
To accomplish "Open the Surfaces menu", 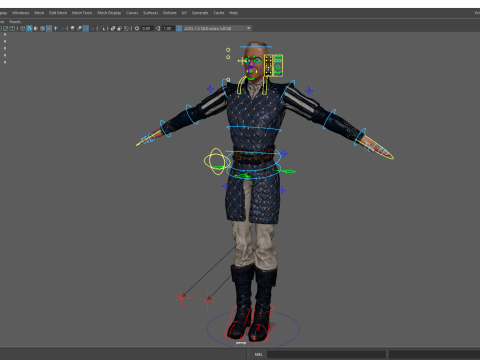I will click(x=150, y=13).
